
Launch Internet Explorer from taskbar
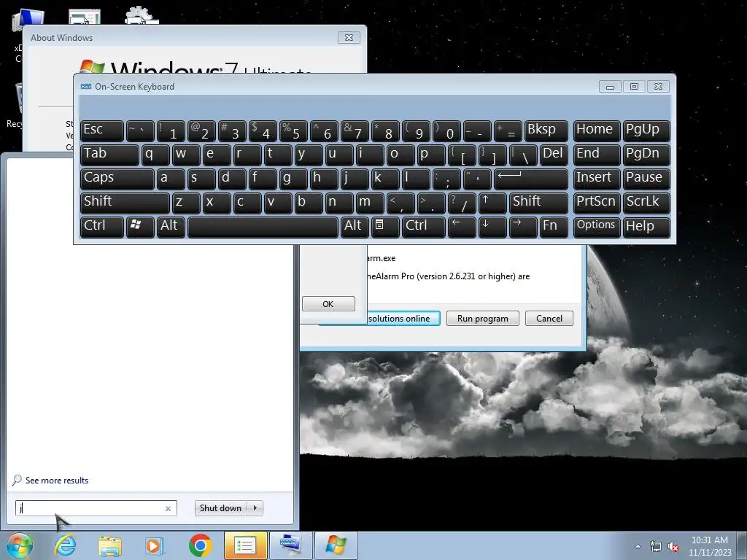coord(65,545)
